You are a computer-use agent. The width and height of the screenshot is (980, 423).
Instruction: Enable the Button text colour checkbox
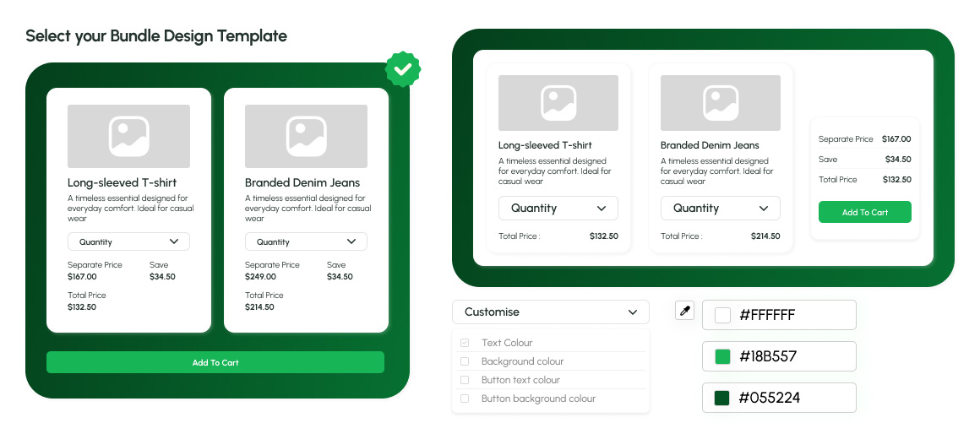pyautogui.click(x=465, y=380)
